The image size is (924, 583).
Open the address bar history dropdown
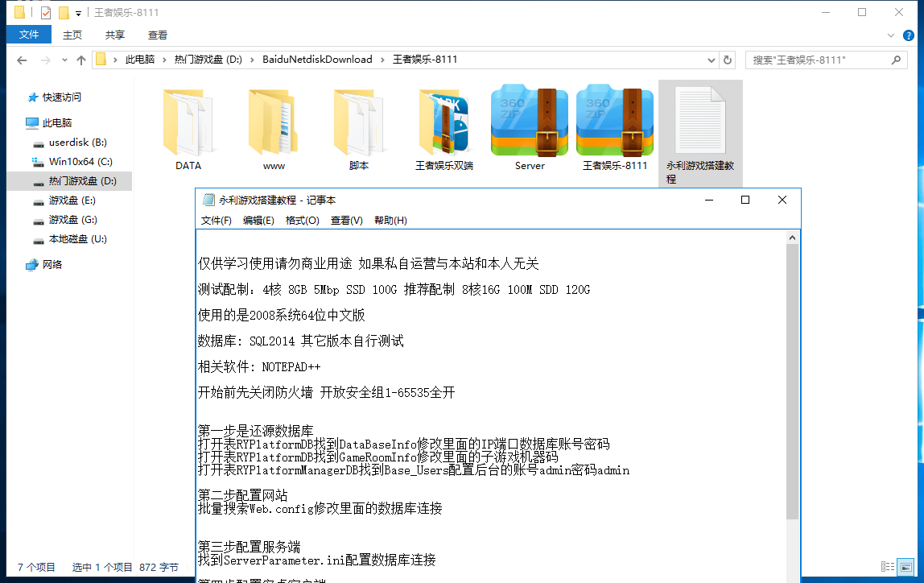coord(709,59)
